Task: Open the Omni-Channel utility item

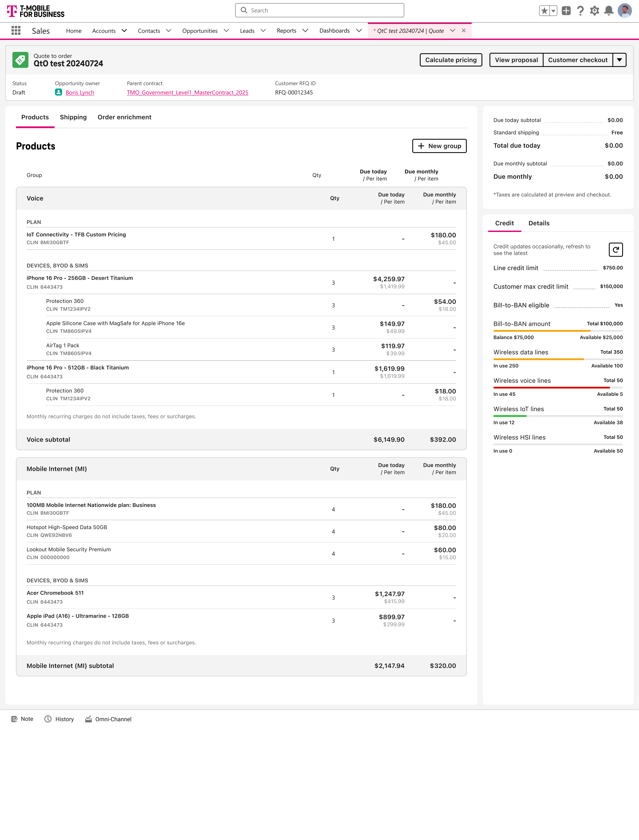Action: [108, 719]
